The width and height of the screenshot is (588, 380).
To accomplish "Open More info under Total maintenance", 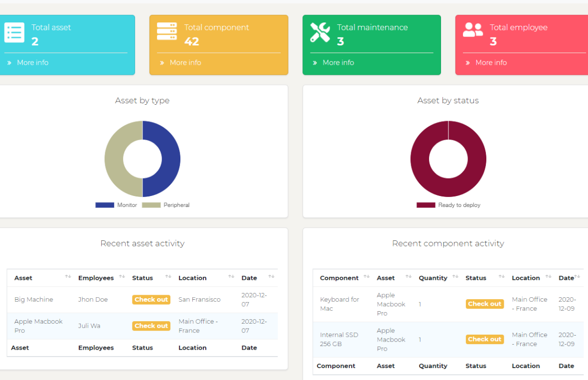I will 338,62.
